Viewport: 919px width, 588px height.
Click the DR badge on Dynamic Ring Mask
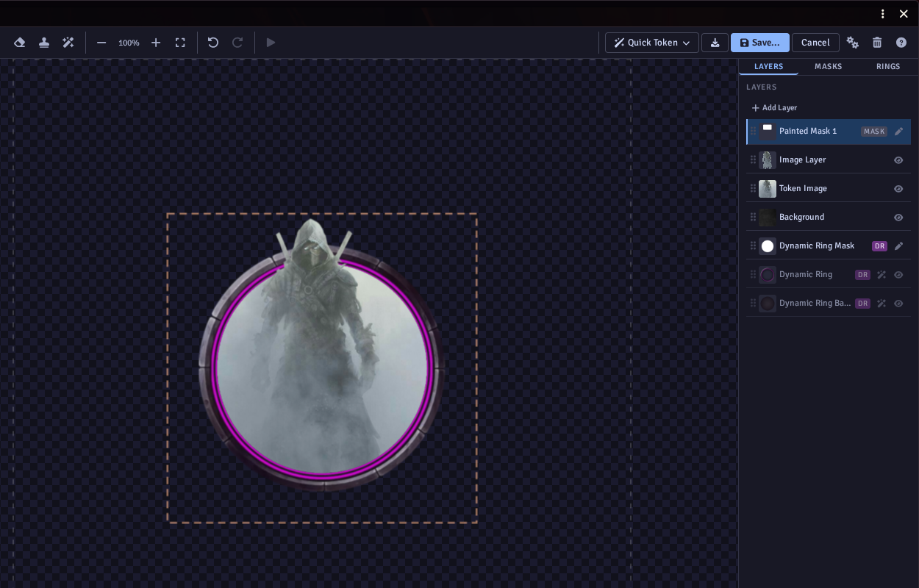point(879,246)
